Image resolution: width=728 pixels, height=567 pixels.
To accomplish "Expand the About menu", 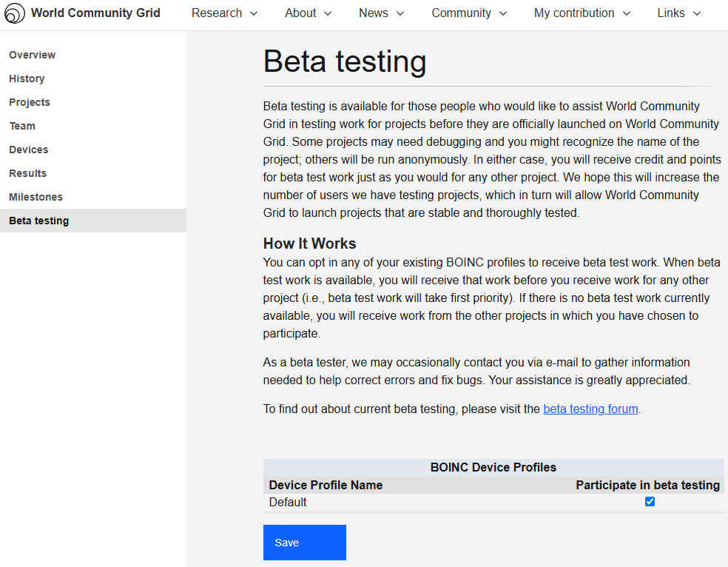I will 308,13.
